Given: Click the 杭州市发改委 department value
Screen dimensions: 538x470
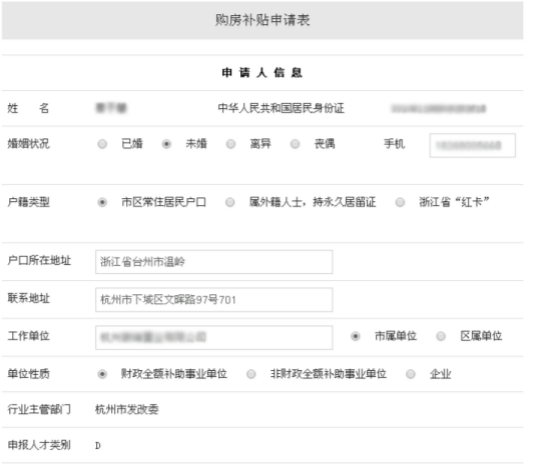Looking at the screenshot, I should click(x=127, y=409).
